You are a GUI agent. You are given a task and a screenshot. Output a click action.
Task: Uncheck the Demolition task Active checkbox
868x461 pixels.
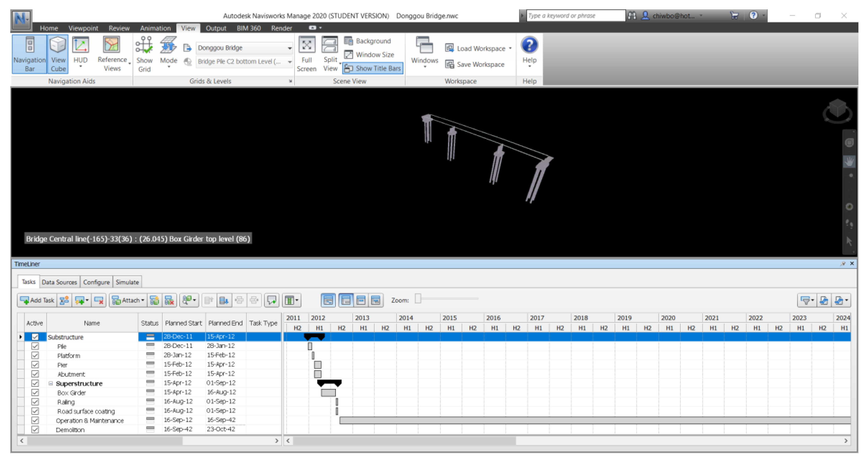pos(35,429)
